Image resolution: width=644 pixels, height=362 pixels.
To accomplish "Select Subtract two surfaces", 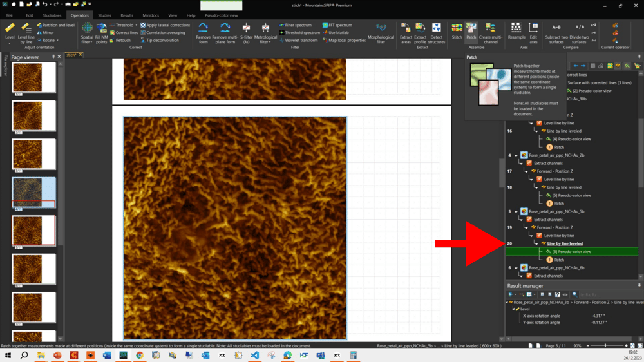I will pyautogui.click(x=556, y=33).
